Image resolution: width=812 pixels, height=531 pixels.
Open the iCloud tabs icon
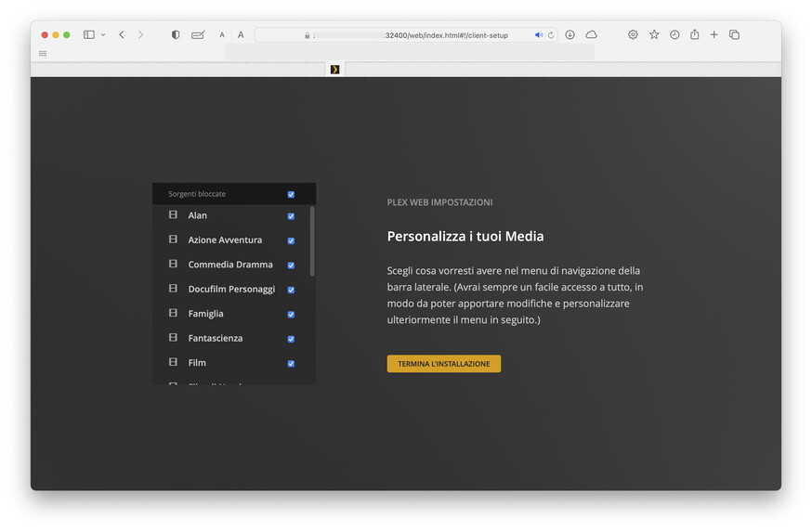(592, 34)
